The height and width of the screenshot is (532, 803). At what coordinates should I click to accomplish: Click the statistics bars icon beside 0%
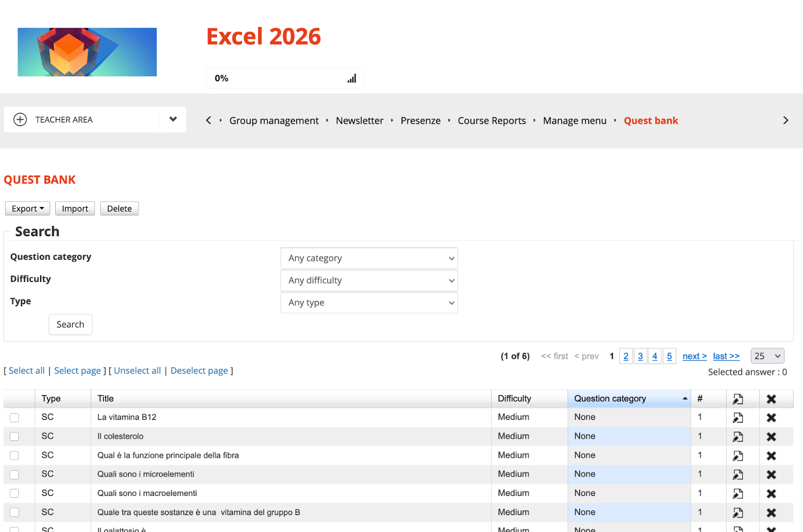[x=352, y=79]
